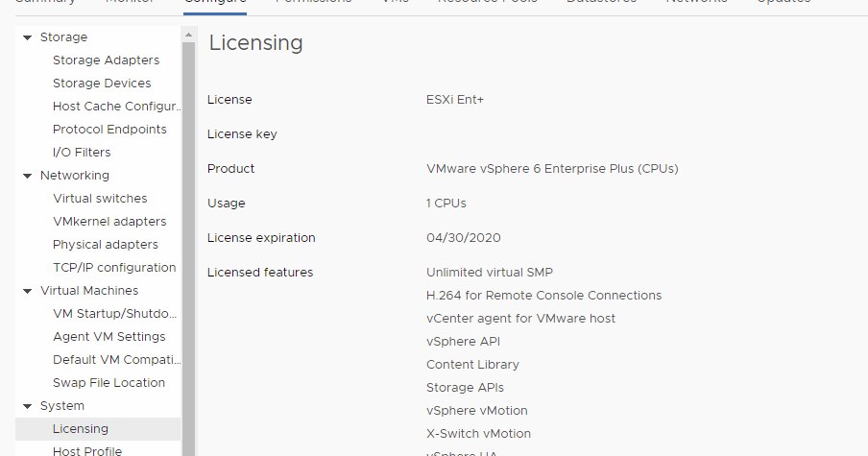Collapse the Networking section
This screenshot has height=456, width=868.
pos(27,176)
